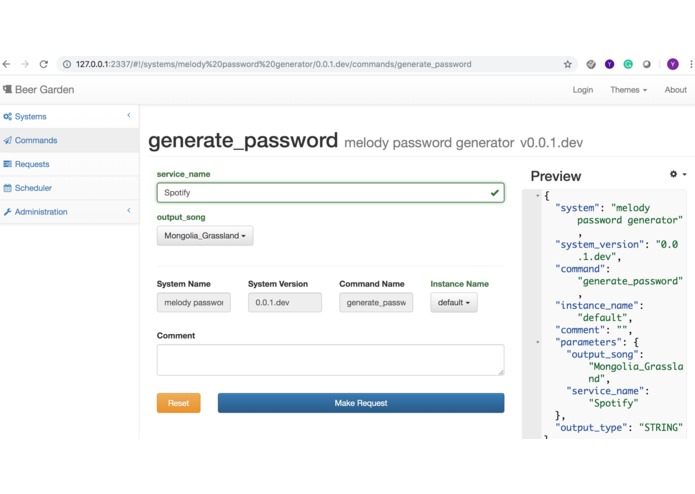
Task: Open the output_song Mongolia_Grassland dropdown
Action: click(205, 236)
